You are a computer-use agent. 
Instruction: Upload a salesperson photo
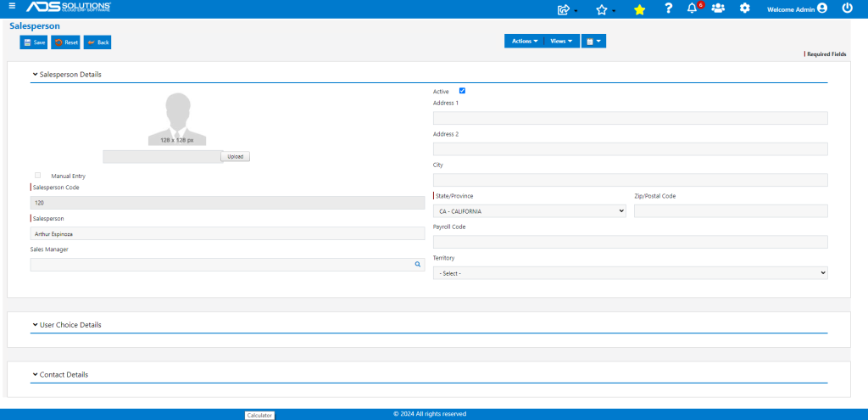click(x=236, y=157)
